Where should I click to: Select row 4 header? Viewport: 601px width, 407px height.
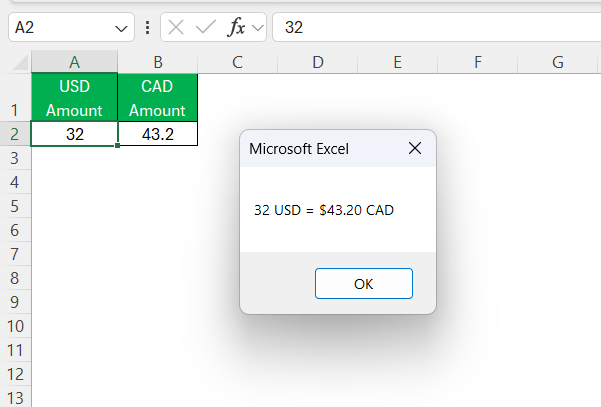pyautogui.click(x=15, y=182)
